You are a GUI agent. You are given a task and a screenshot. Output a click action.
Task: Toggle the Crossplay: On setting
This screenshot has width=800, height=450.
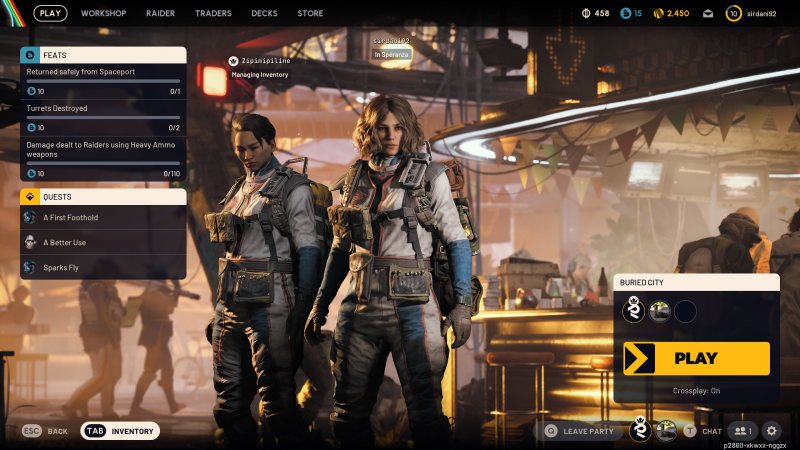[696, 391]
